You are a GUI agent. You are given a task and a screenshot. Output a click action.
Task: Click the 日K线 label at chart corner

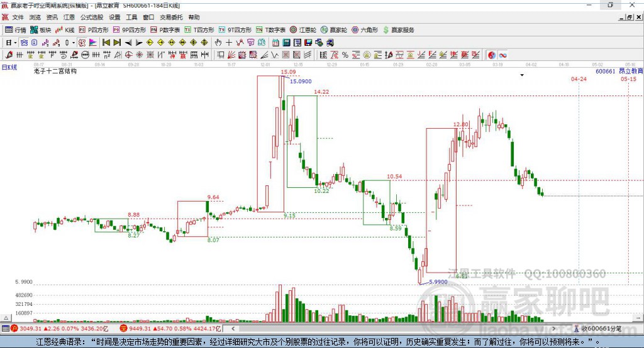[x=9, y=67]
